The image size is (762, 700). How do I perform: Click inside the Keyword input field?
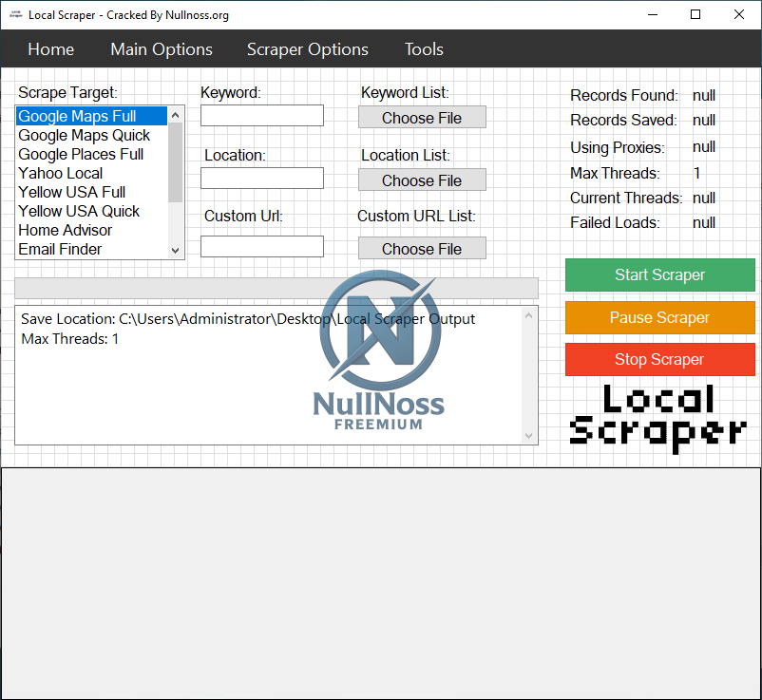pos(261,115)
